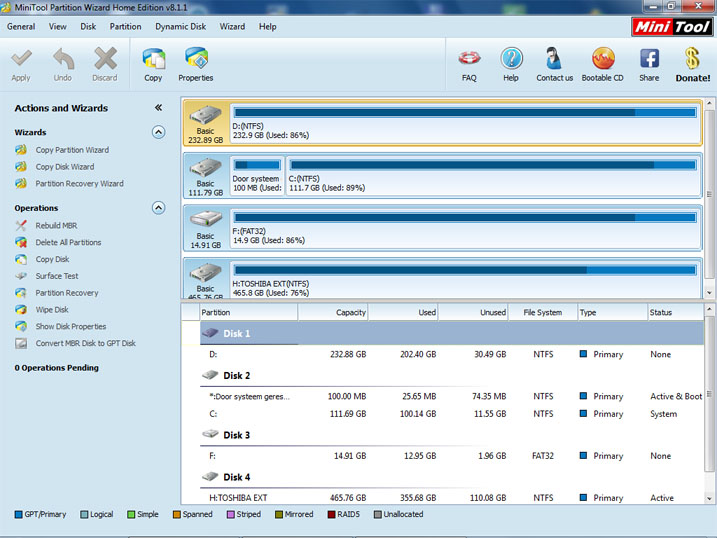717x538 pixels.
Task: Click the Apply checkmark toolbar icon
Action: pos(21,59)
